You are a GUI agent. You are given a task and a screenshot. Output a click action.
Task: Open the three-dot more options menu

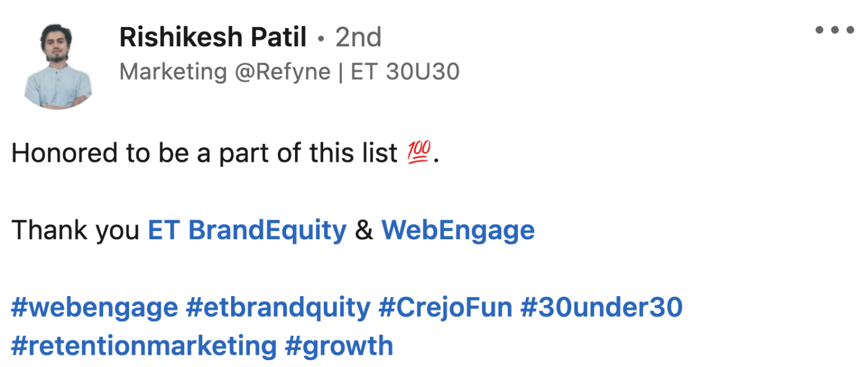(835, 30)
